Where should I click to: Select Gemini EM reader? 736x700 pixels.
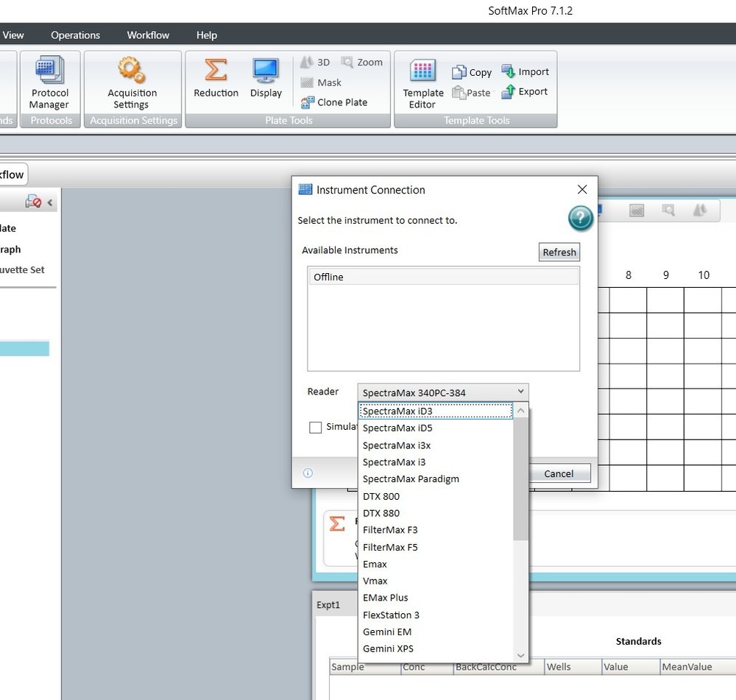tap(436, 632)
